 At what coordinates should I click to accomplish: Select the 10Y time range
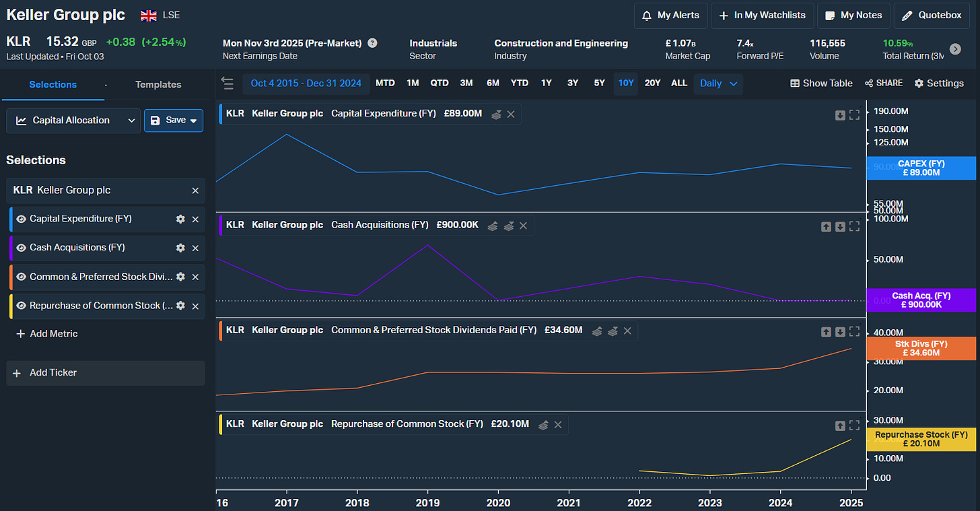pos(625,83)
